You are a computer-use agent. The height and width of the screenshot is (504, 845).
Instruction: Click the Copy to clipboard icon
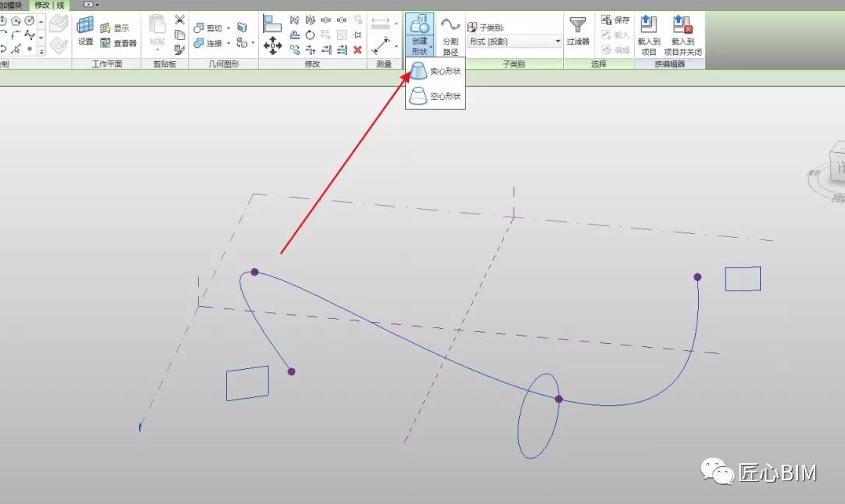pyautogui.click(x=180, y=35)
